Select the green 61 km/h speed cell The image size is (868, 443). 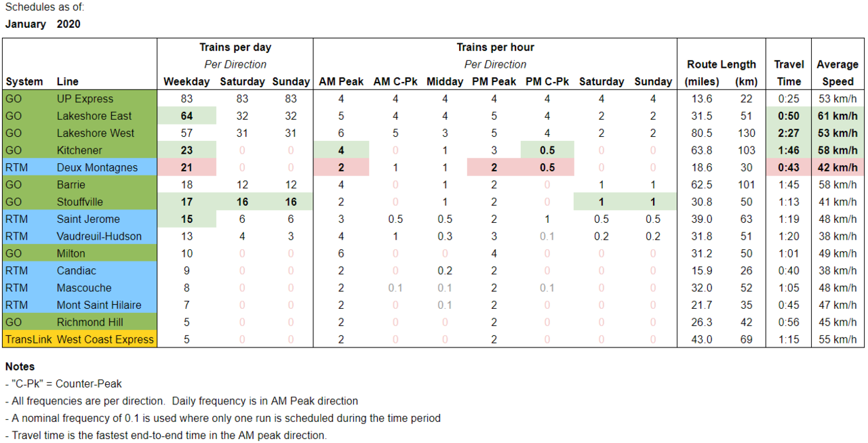click(837, 116)
